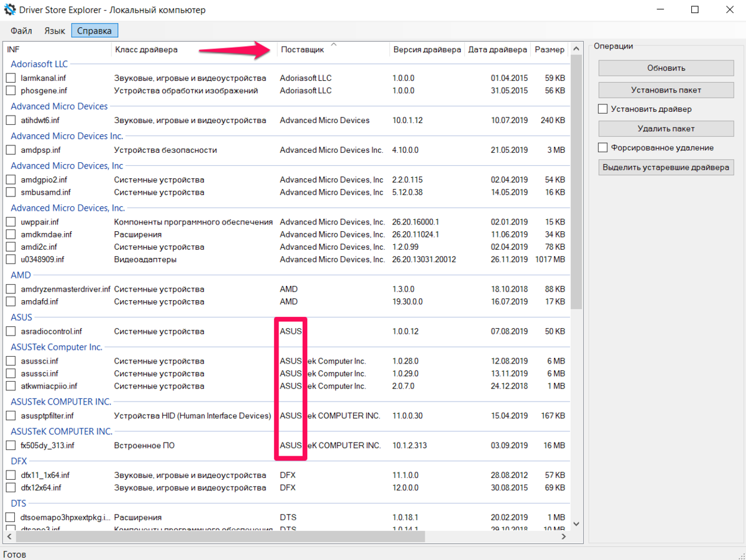Collapse the ASUSTek Computer Inc. group
This screenshot has height=560, width=746.
coord(57,347)
